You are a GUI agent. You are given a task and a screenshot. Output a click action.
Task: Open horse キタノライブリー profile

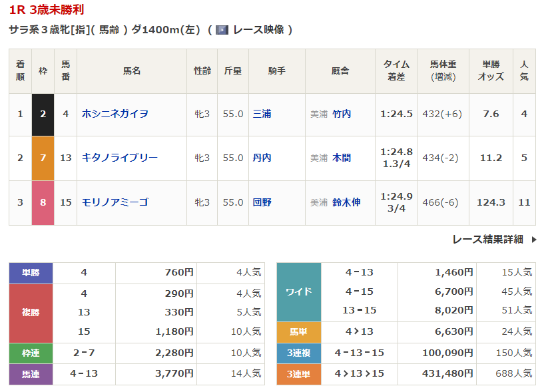[x=119, y=158]
